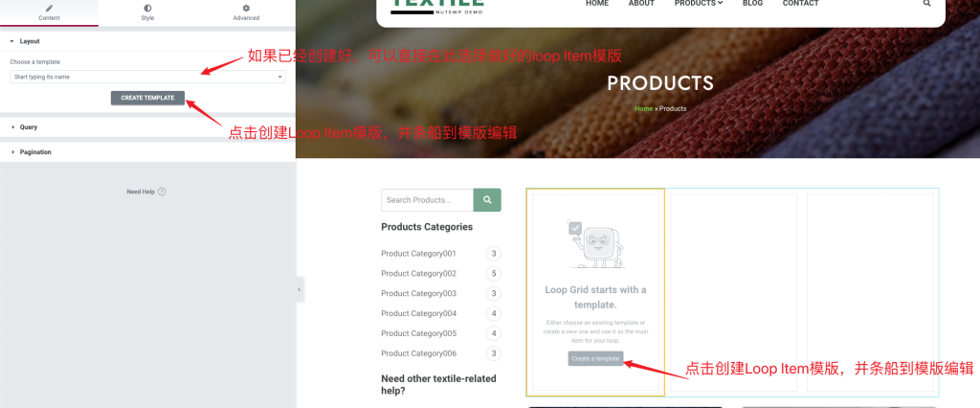Open the PRODUCTS menu dropdown
The width and height of the screenshot is (980, 408).
pos(698,3)
